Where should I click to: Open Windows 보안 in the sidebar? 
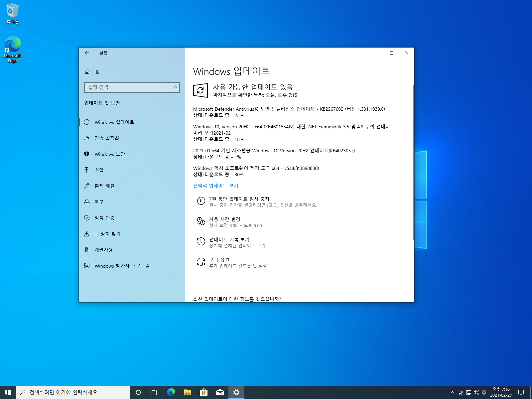coord(132,154)
